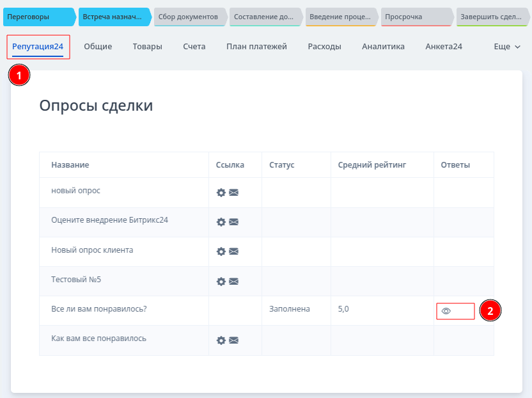Click gear icon for "Как вам все понравилось"
The image size is (532, 398).
point(221,340)
